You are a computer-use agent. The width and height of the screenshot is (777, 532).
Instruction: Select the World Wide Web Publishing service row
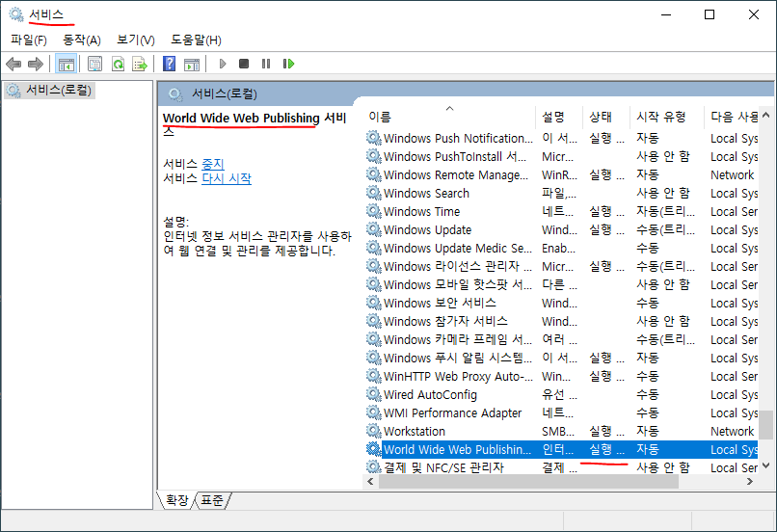[561, 450]
